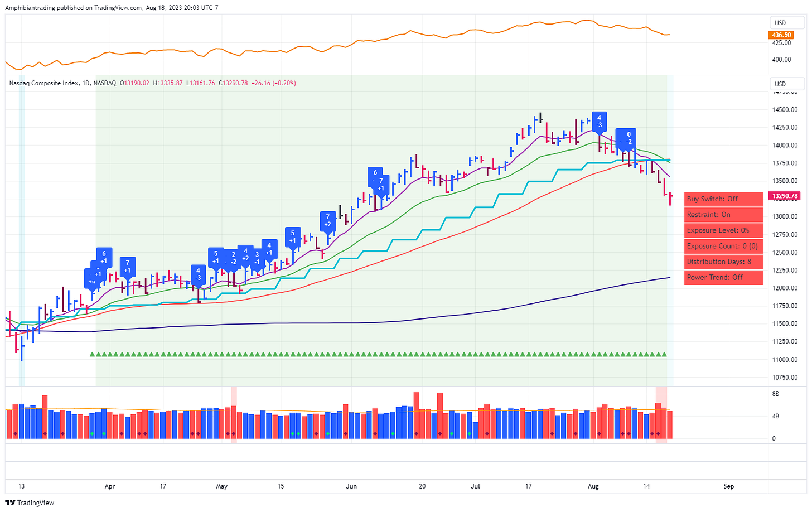Screen dimensions: 812x512
Task: Click the 'Sep' date axis label
Action: [x=729, y=486]
